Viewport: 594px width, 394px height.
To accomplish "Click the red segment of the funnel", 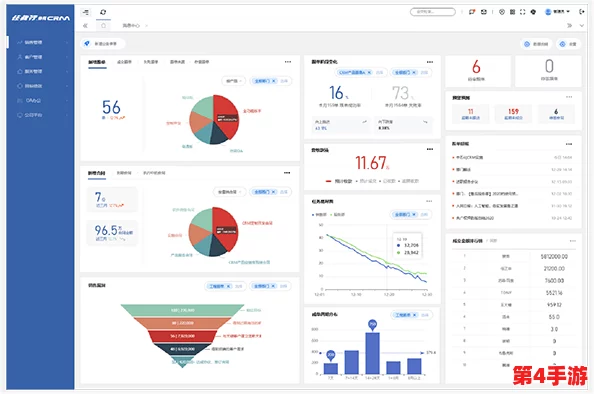I will pos(183,336).
